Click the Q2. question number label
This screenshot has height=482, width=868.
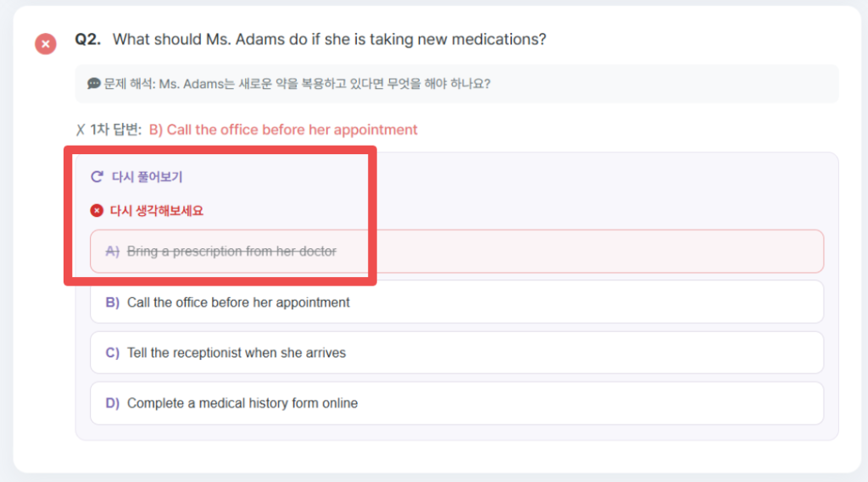[x=88, y=40]
